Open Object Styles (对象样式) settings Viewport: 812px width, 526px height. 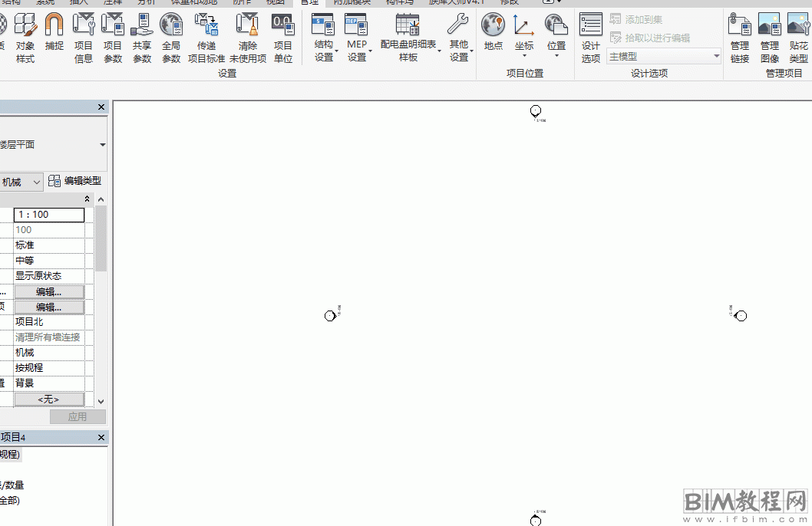tap(25, 38)
